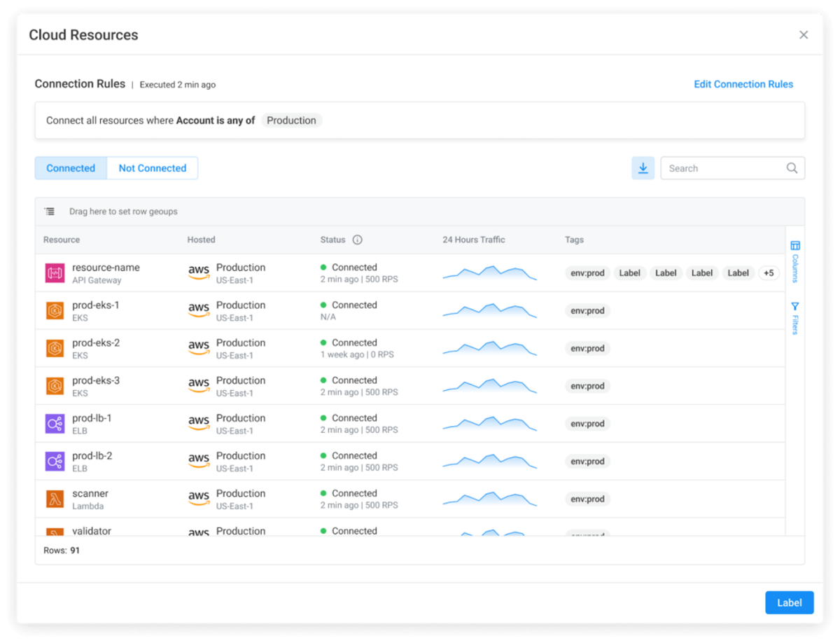Click the ELB icon next to prod-lb-1
840x643 pixels.
coord(55,424)
